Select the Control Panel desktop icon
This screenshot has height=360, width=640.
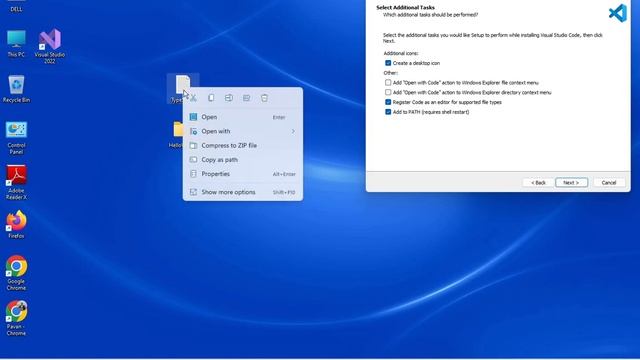click(16, 138)
